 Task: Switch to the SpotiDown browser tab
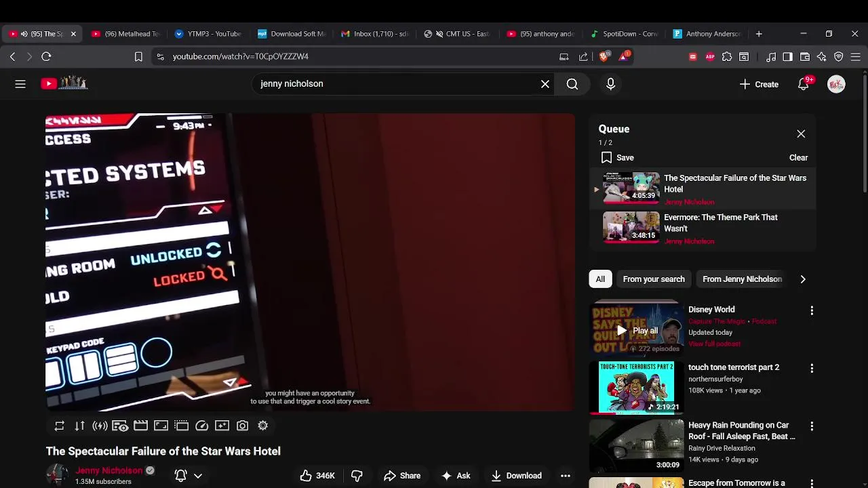(x=624, y=34)
